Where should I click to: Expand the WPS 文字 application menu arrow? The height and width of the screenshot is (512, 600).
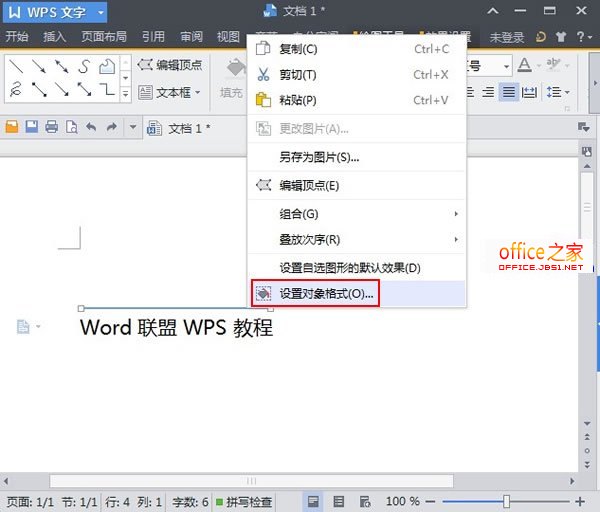pos(101,12)
